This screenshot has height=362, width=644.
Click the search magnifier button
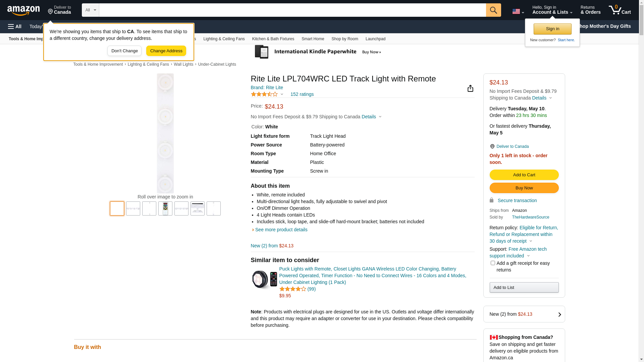(493, 10)
